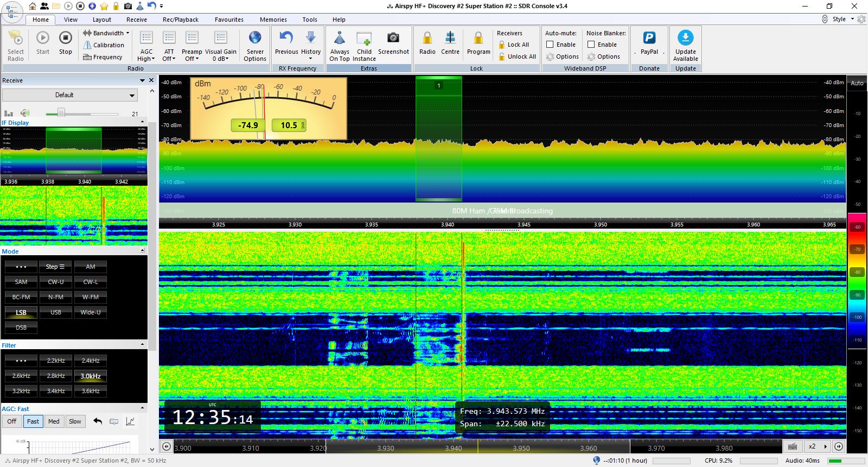Open the AGC High dropdown

pyautogui.click(x=146, y=55)
